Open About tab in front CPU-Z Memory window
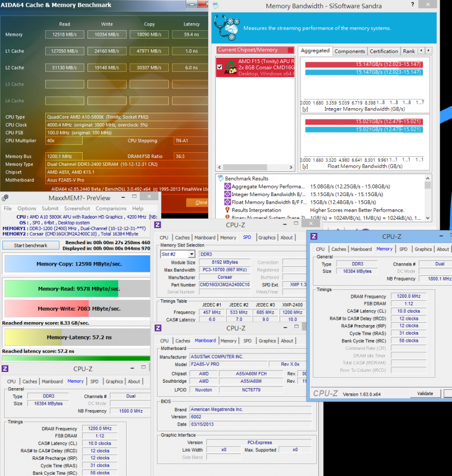452x476 pixels. (x=442, y=249)
